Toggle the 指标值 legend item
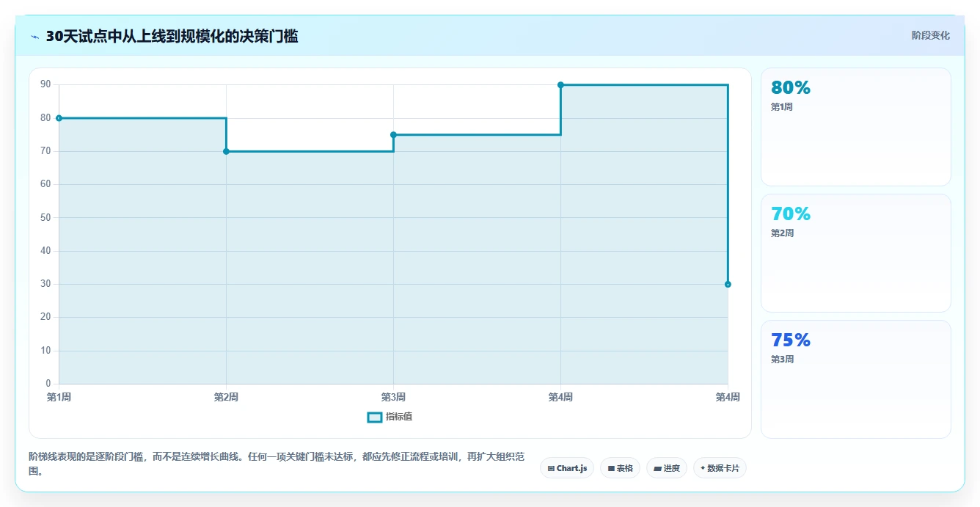The height and width of the screenshot is (507, 980). tap(390, 417)
